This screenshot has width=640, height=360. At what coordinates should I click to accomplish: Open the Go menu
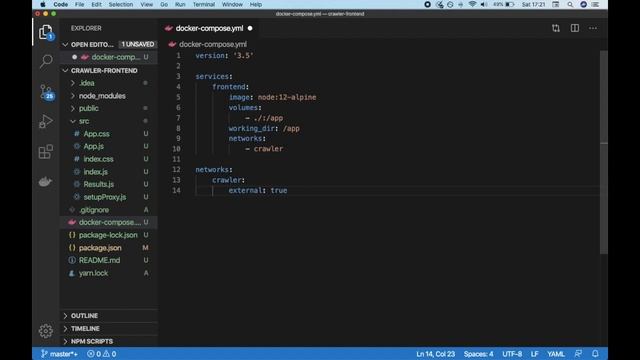tap(164, 4)
